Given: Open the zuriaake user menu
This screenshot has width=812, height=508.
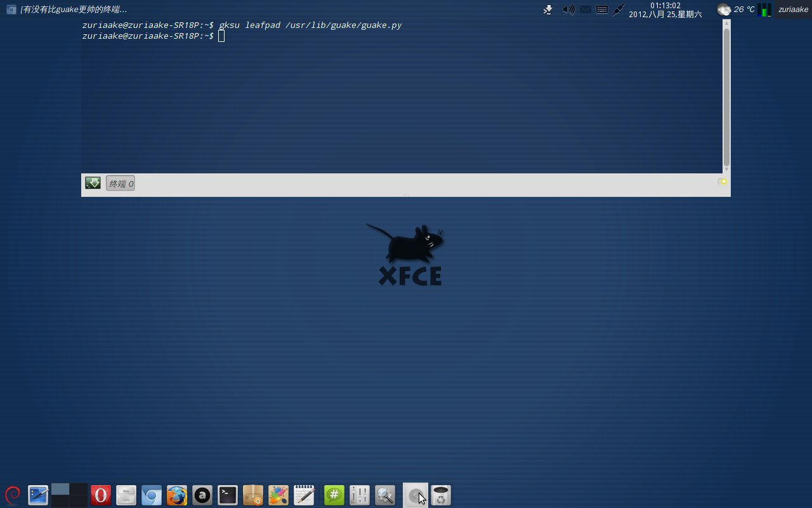Looking at the screenshot, I should (x=793, y=10).
